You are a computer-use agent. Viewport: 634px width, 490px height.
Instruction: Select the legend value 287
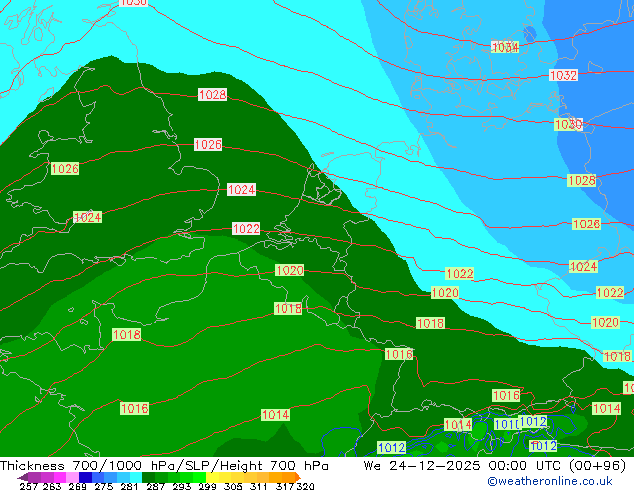(155, 486)
